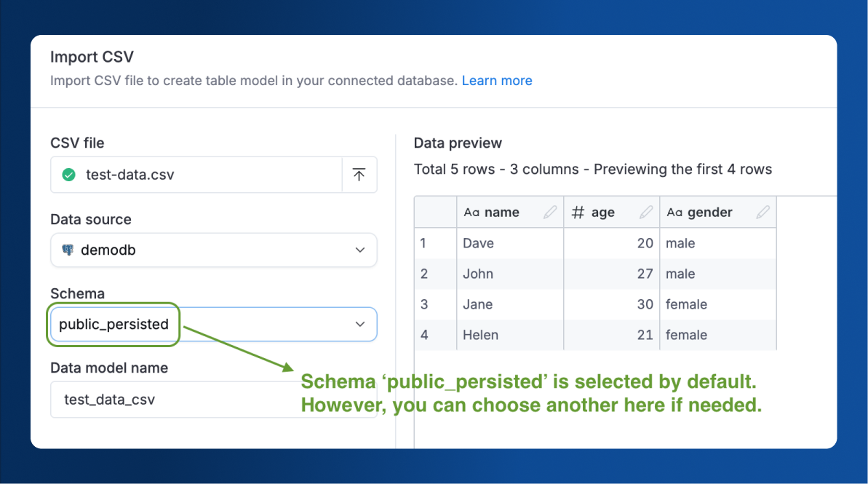This screenshot has height=484, width=868.
Task: Click the '#' numeric-type icon on the age column
Action: tap(579, 212)
